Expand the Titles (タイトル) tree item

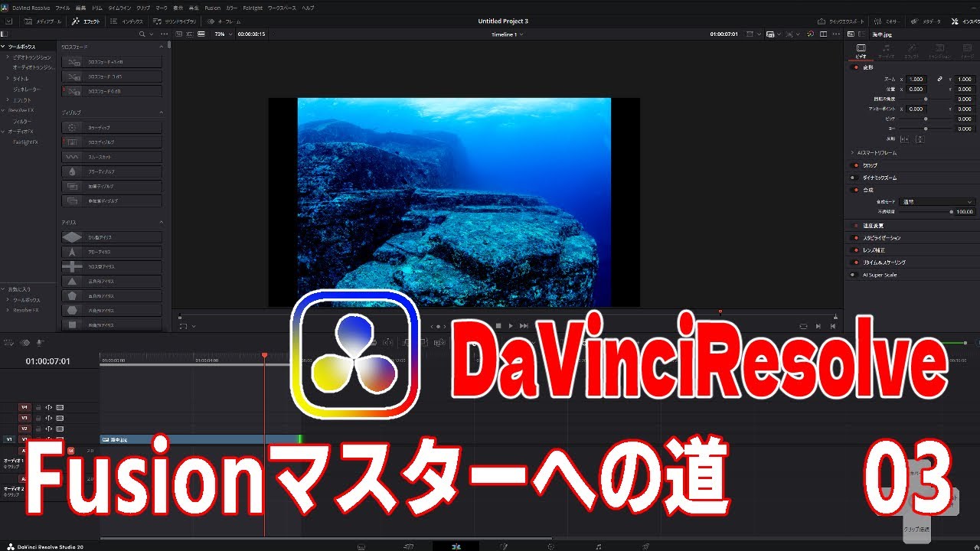click(8, 79)
